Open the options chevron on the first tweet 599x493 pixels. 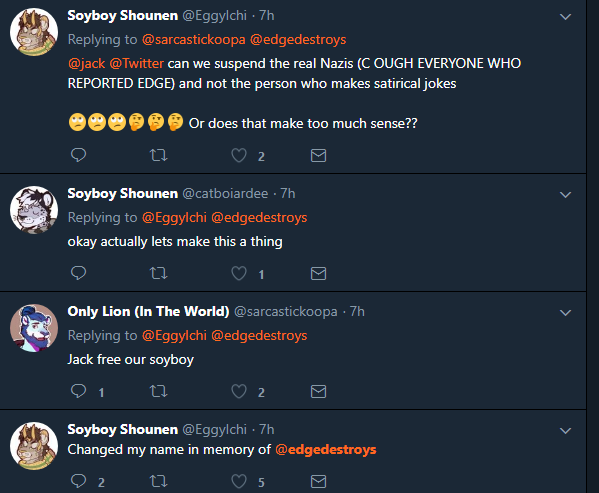click(565, 17)
